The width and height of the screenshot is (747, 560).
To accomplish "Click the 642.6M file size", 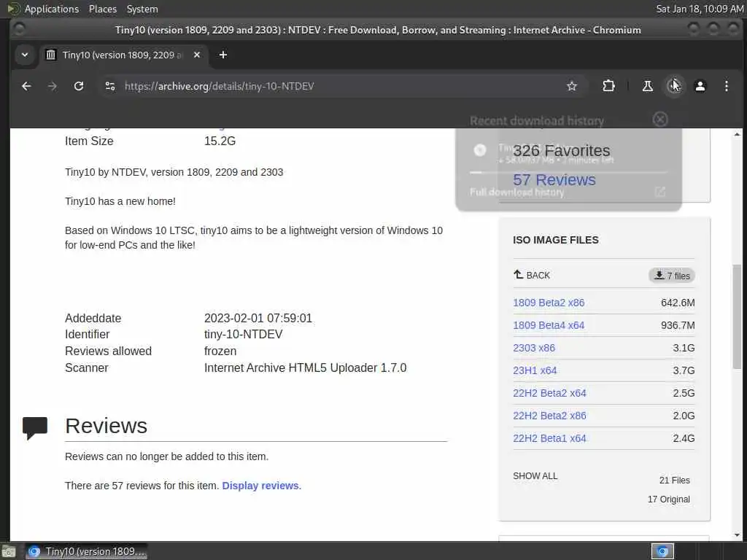I will point(678,303).
